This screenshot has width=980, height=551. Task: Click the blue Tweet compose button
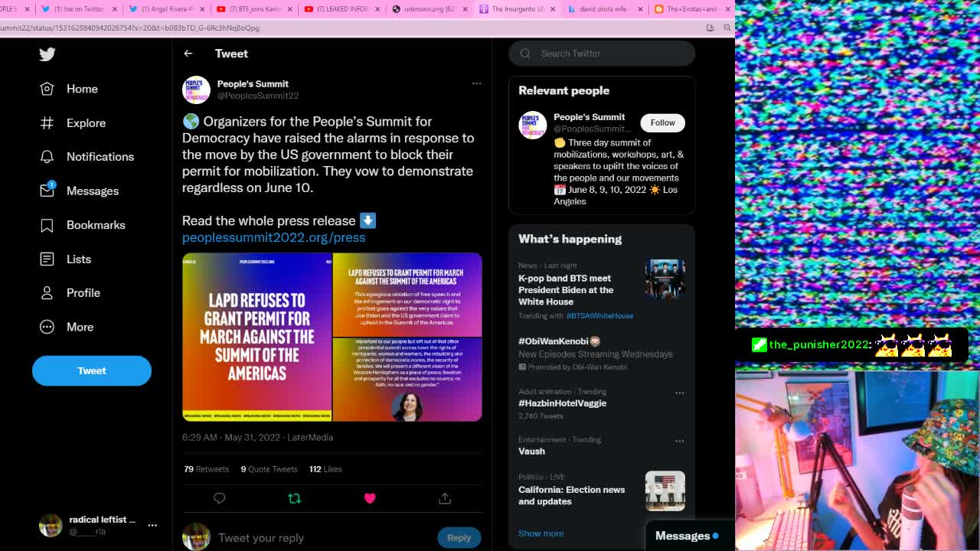point(92,370)
